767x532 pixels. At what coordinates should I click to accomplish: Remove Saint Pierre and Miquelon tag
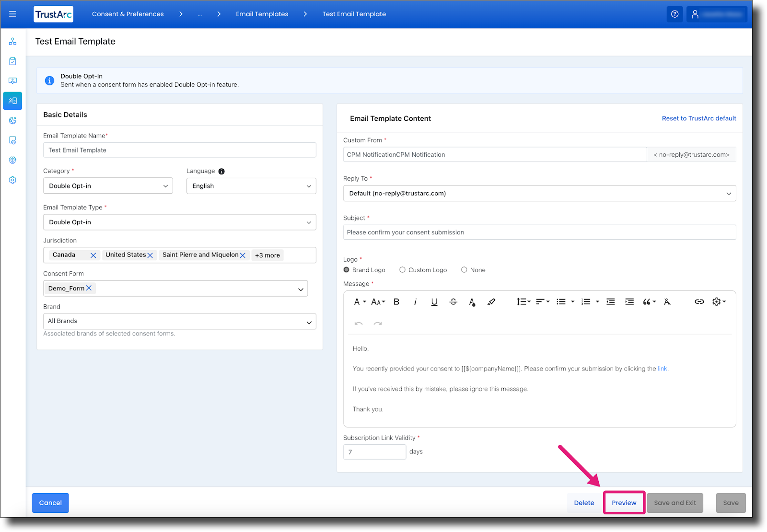(x=243, y=255)
